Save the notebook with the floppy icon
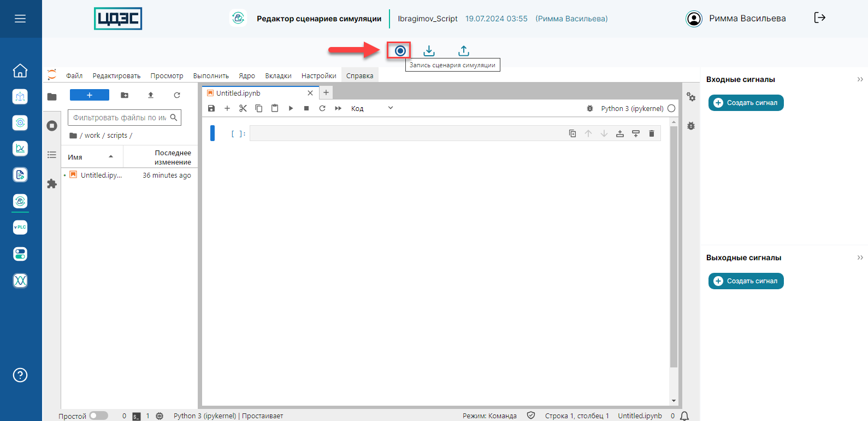Screen dimensions: 868x421 coord(211,108)
